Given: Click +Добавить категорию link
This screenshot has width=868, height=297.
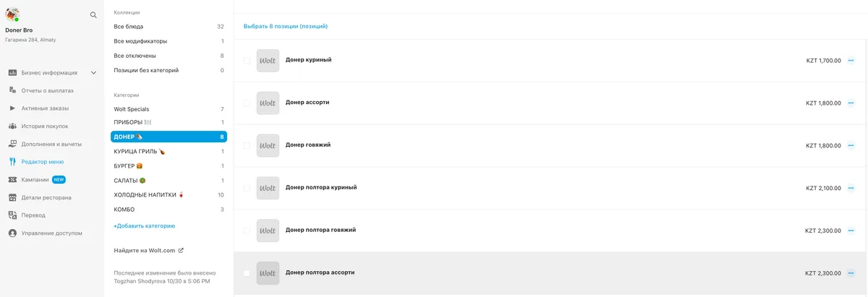Looking at the screenshot, I should pyautogui.click(x=145, y=225).
